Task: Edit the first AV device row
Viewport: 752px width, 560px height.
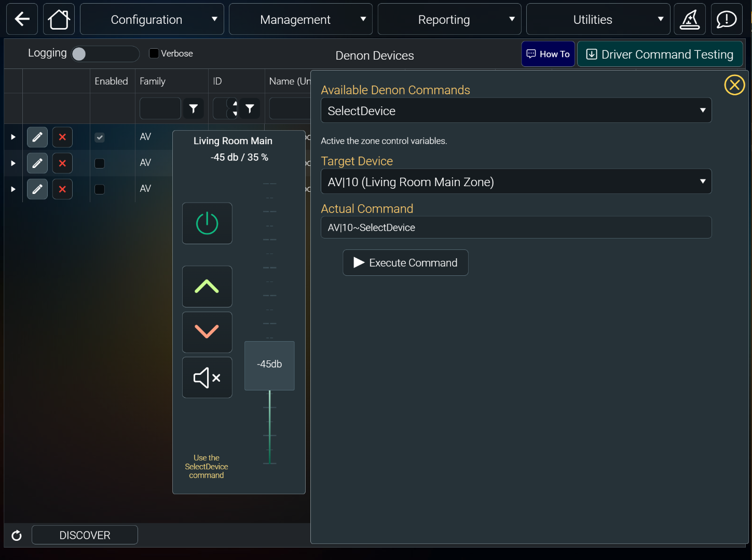Action: coord(37,137)
